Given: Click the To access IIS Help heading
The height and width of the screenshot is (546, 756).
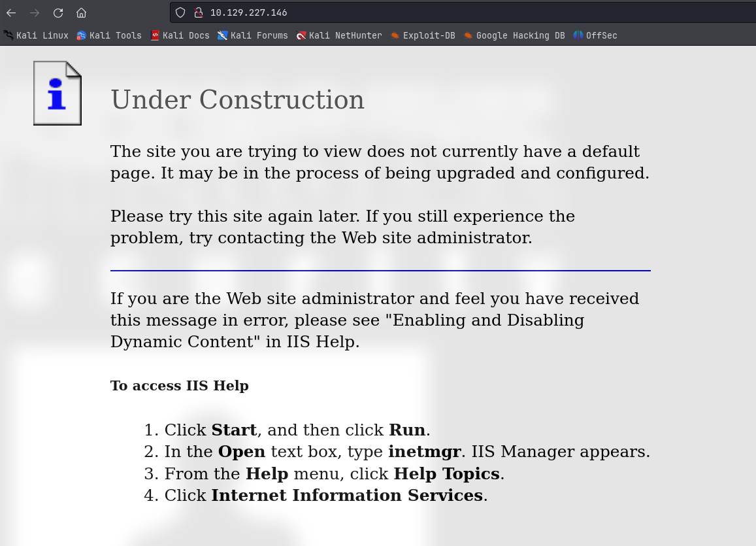Looking at the screenshot, I should pyautogui.click(x=179, y=386).
